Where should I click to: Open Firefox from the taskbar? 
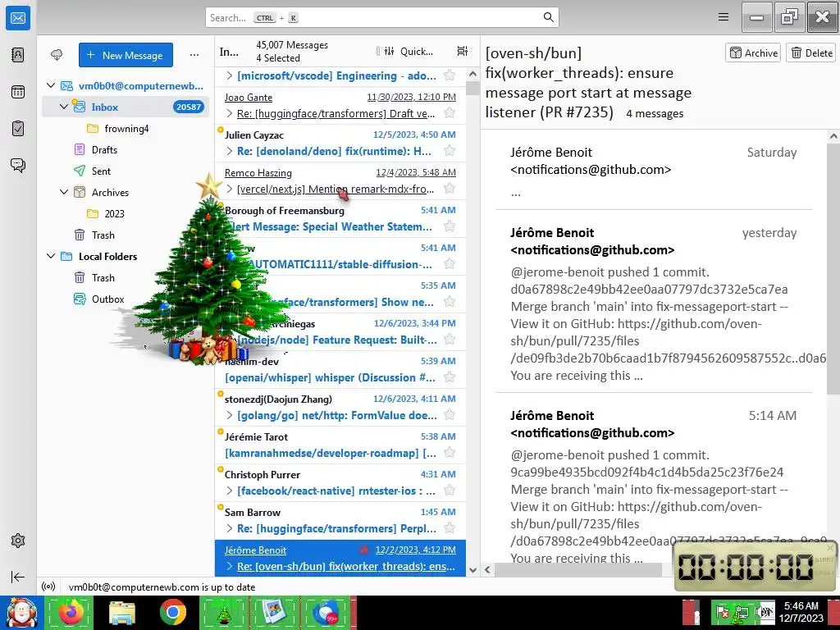pos(71,612)
